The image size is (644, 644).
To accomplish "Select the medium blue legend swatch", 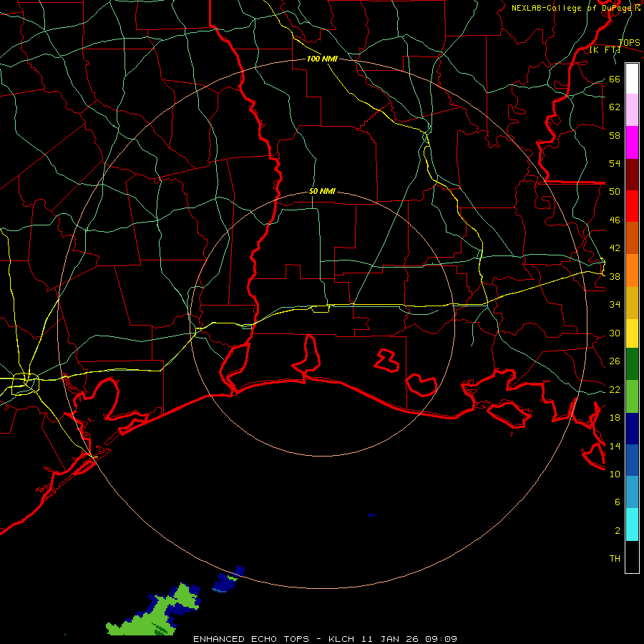I will pyautogui.click(x=632, y=460).
